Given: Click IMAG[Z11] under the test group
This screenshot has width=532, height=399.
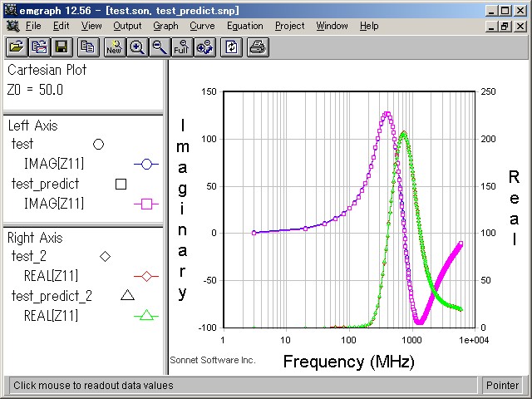Looking at the screenshot, I should click(53, 164).
